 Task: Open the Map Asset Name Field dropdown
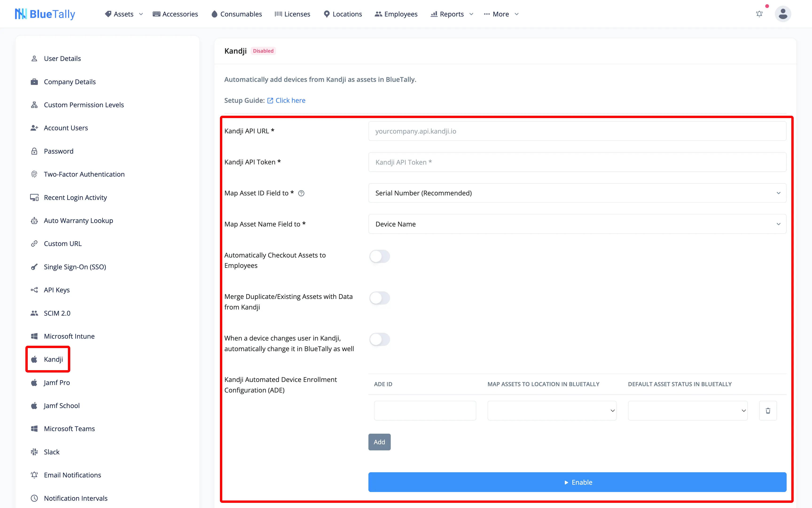[x=577, y=224]
